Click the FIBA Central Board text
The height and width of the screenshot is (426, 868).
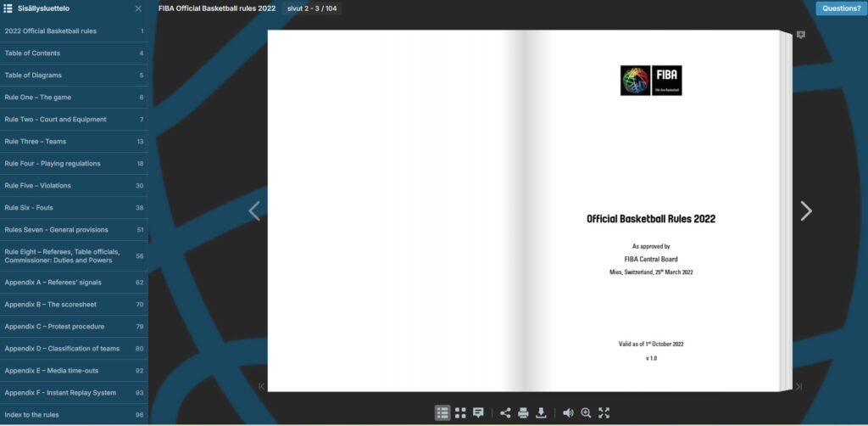tap(651, 260)
